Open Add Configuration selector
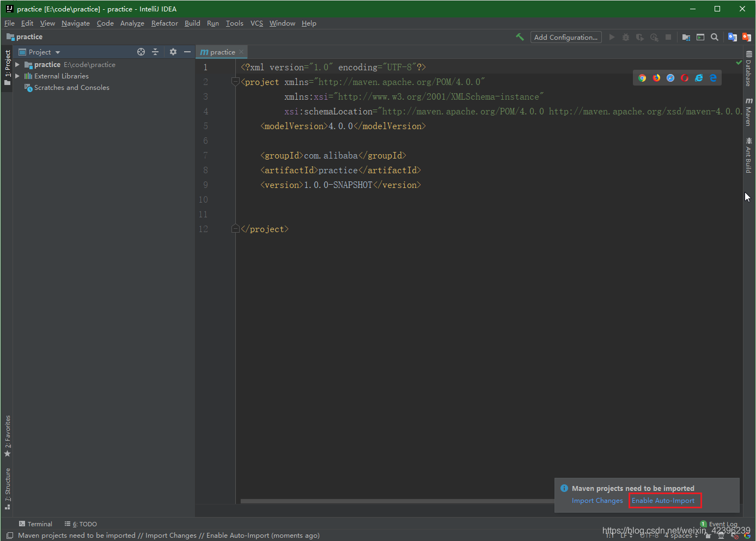This screenshot has width=756, height=541. (x=566, y=37)
